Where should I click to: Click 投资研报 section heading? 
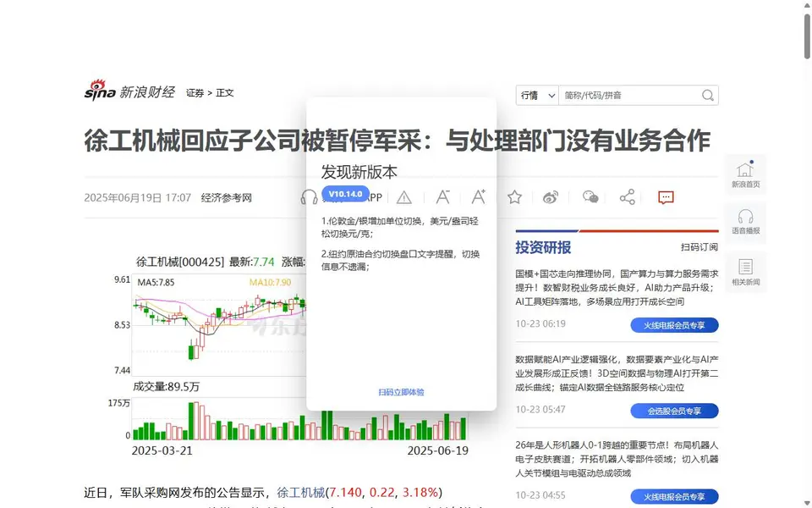click(x=543, y=247)
